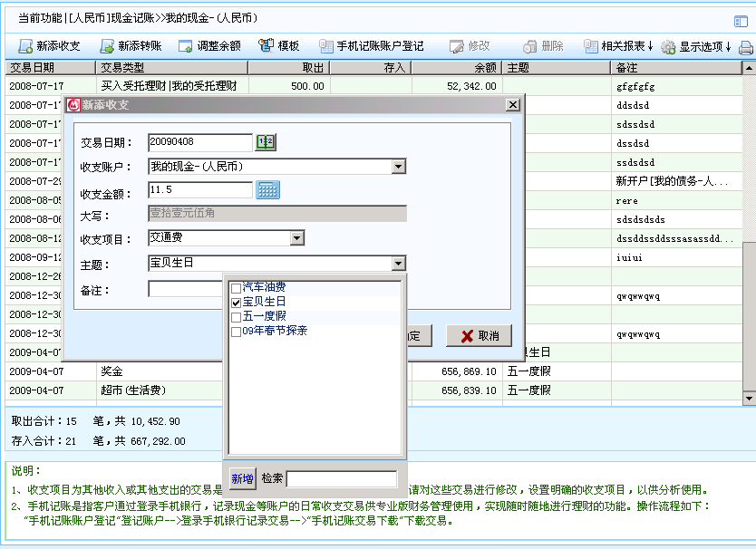This screenshot has height=549, width=756.
Task: Enable the 09年春节探亲 checkbox
Action: pyautogui.click(x=237, y=332)
